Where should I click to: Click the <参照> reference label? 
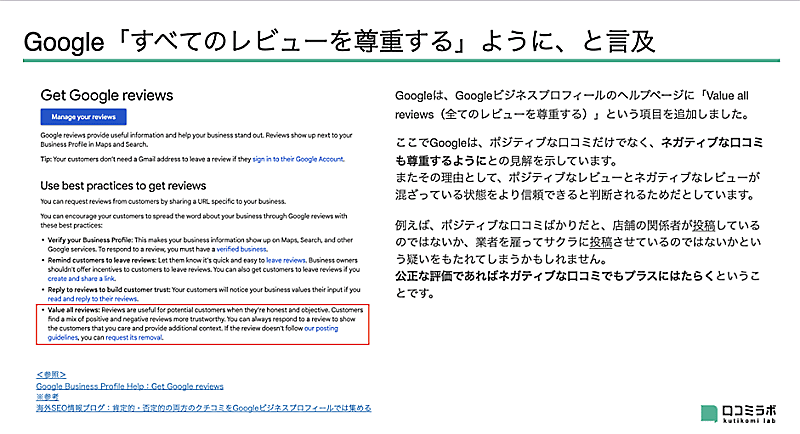pos(51,374)
